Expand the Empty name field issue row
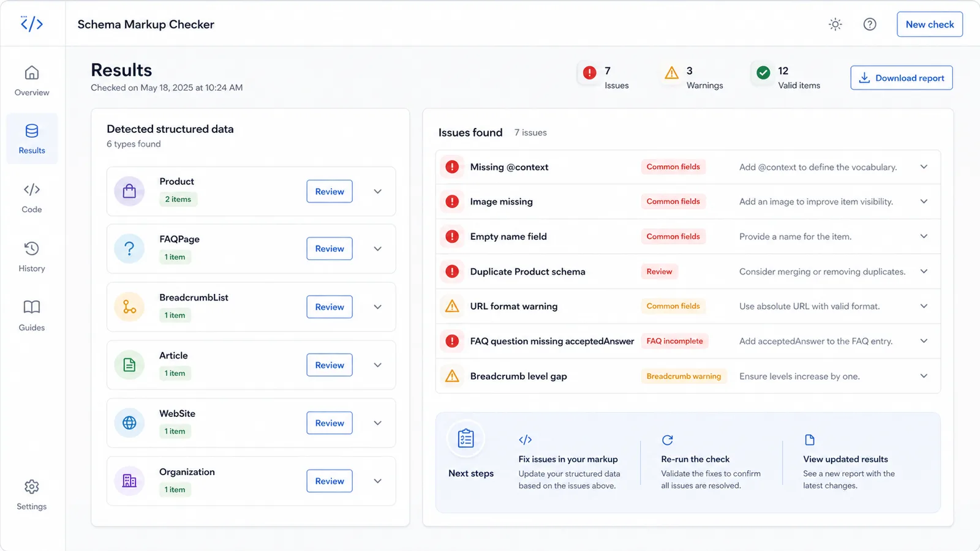 tap(924, 236)
